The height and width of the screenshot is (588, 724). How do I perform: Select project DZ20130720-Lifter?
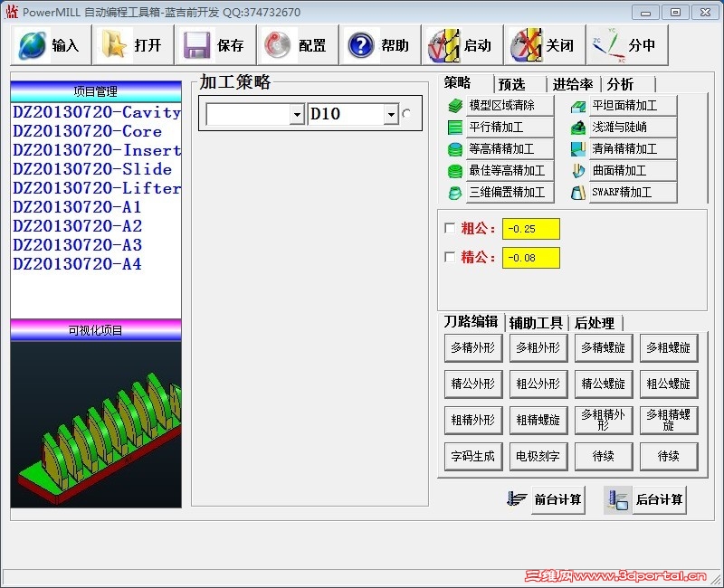tap(97, 188)
